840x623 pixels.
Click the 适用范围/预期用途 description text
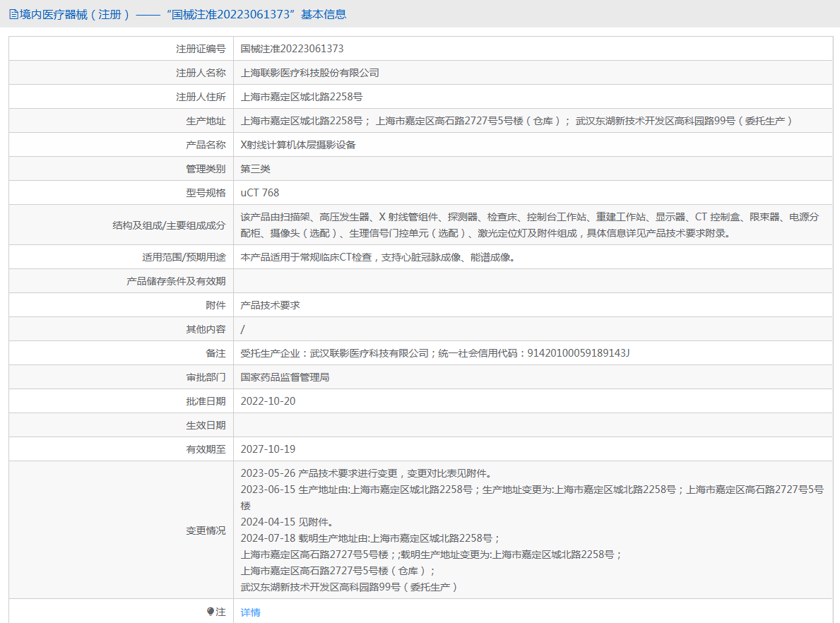(377, 257)
